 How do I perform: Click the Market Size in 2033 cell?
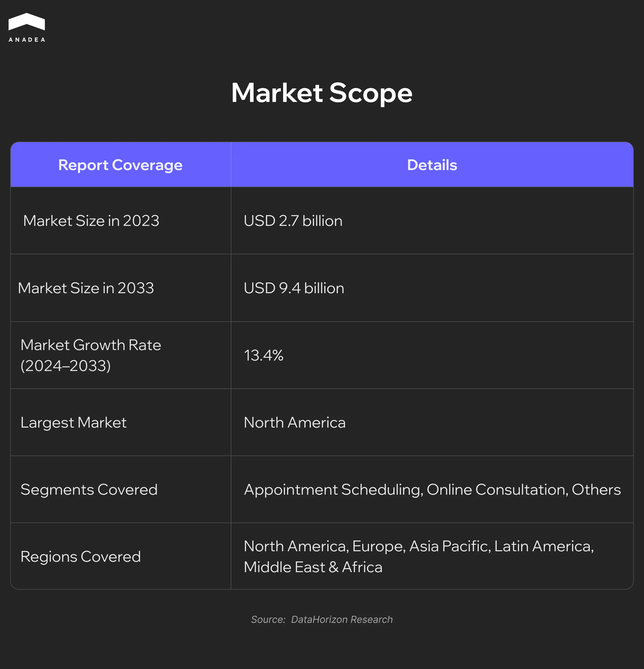click(86, 288)
